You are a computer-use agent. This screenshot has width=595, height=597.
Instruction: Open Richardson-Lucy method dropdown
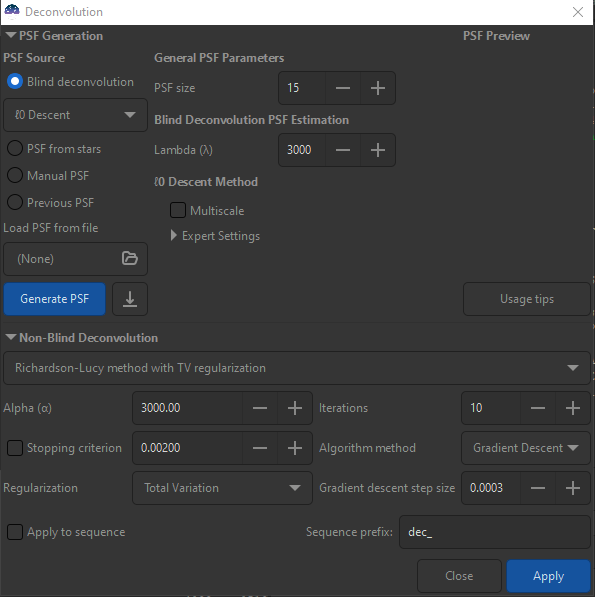[297, 368]
